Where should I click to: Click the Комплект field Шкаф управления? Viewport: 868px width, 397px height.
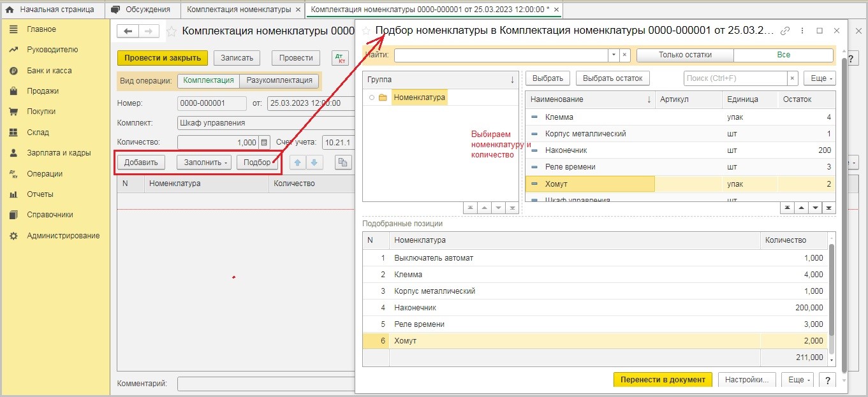265,123
